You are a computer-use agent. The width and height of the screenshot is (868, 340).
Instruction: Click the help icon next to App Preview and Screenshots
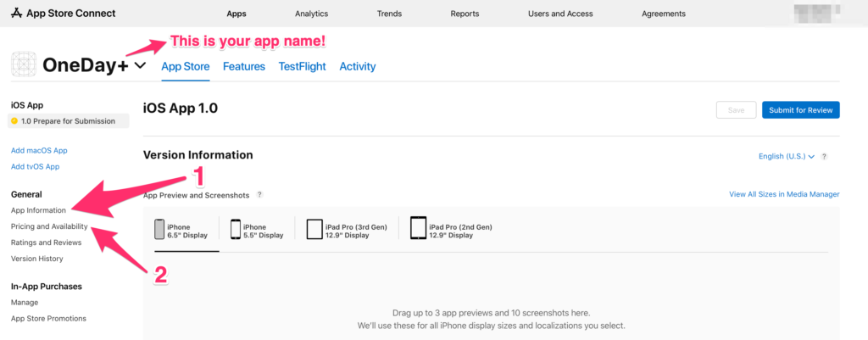(x=259, y=195)
